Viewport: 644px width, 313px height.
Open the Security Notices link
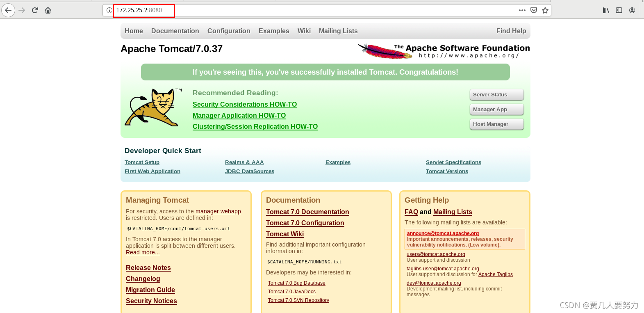[151, 301]
